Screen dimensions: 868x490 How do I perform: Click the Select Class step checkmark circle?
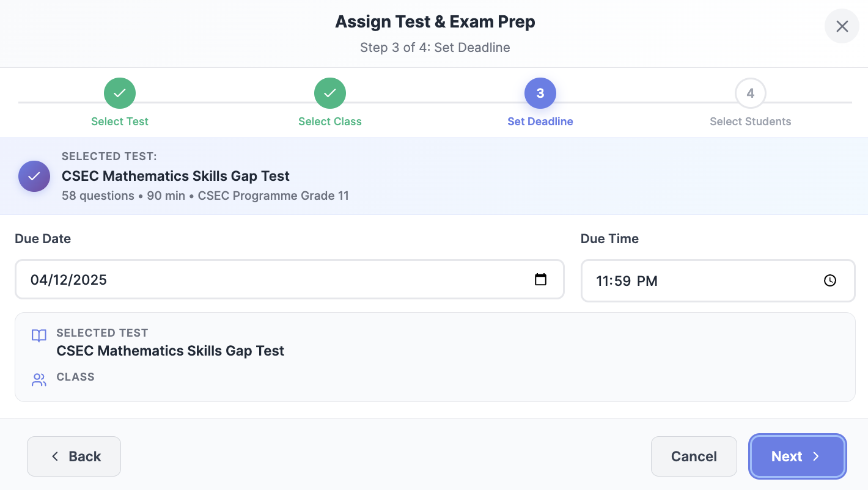330,93
